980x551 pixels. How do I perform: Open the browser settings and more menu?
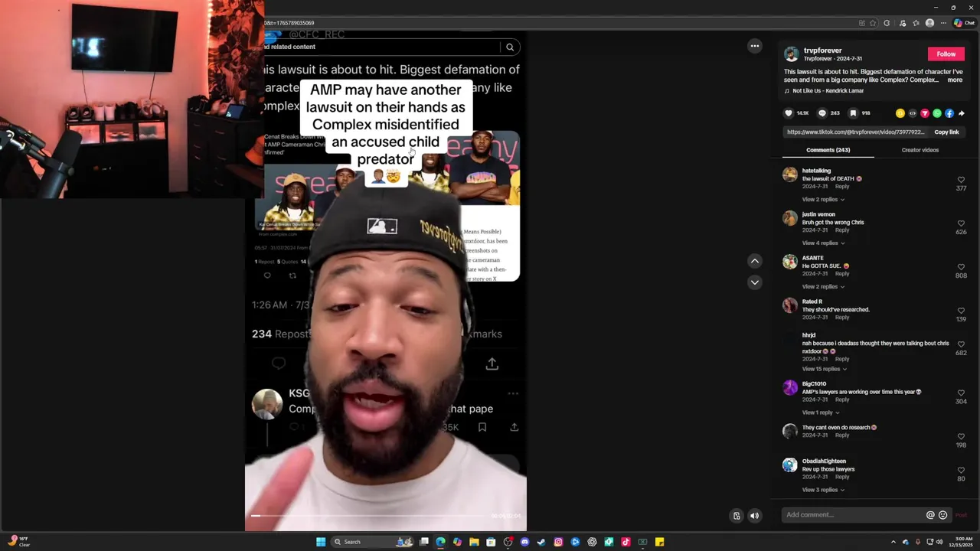(943, 23)
